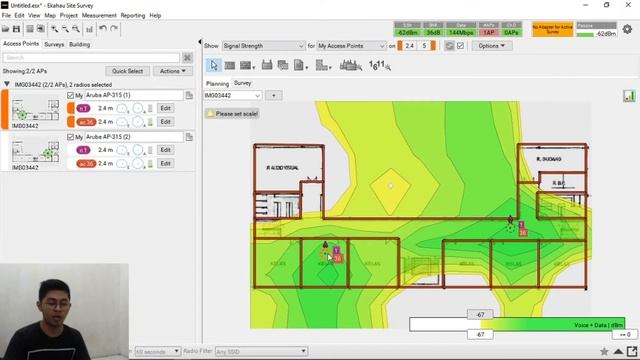The width and height of the screenshot is (640, 360).
Task: Edit ac36 radio of Aruba AP-315 (2)
Action: click(x=165, y=163)
